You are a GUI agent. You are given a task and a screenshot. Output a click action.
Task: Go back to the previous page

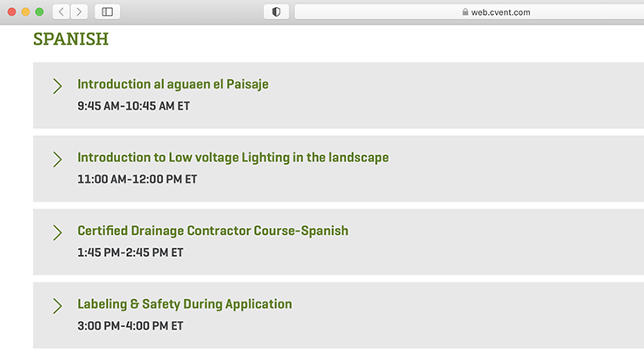[x=61, y=12]
